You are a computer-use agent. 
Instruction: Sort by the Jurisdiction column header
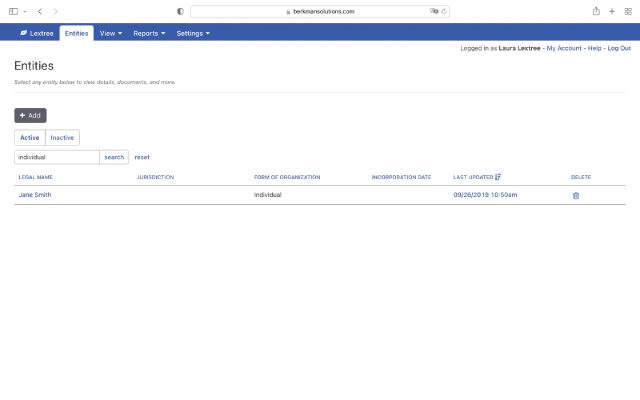(155, 177)
